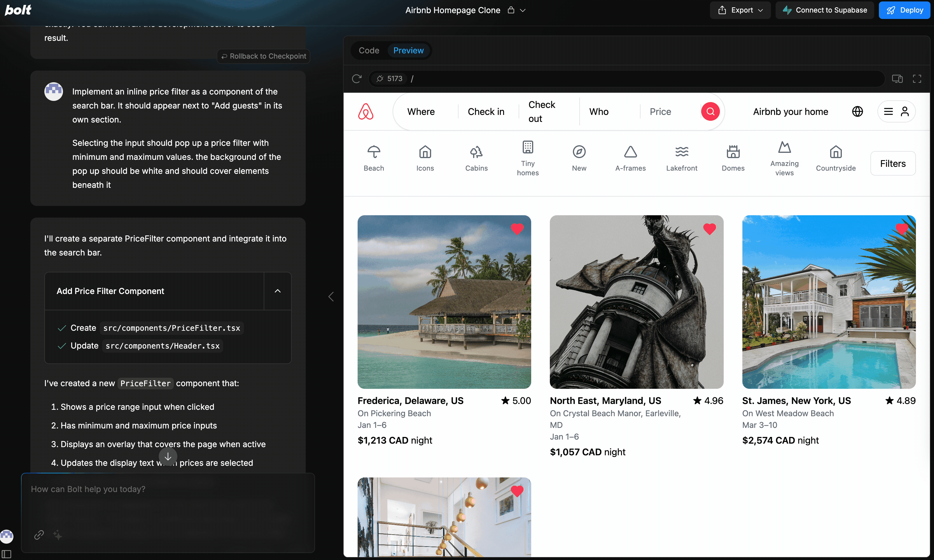Screen dimensions: 934x560
Task: Expand the project title dropdown chevron
Action: pyautogui.click(x=523, y=10)
